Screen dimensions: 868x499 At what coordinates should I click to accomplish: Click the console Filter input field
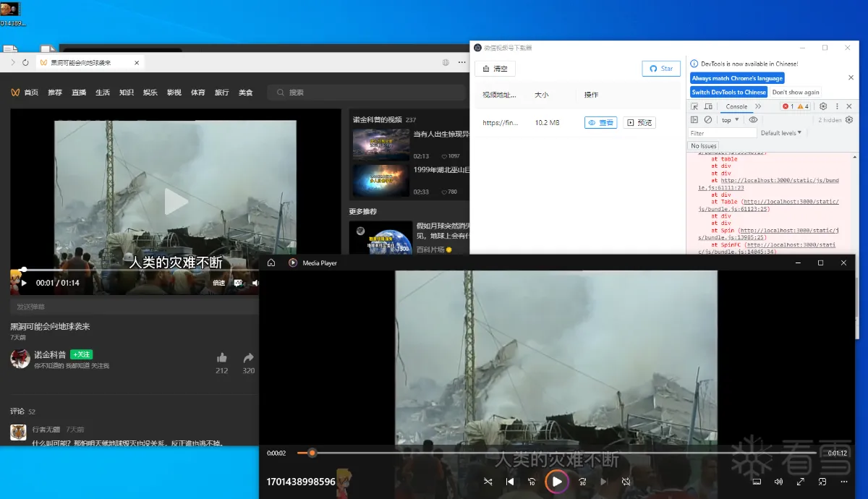tap(723, 133)
